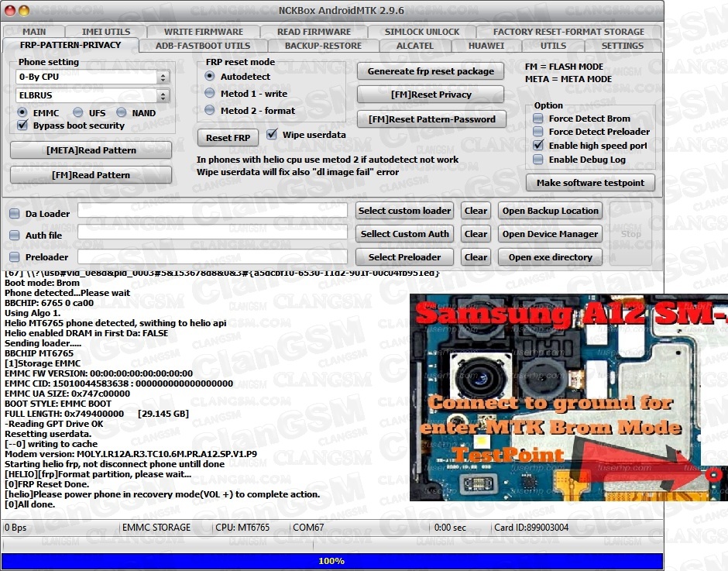Enable the Debug Log checkbox

(538, 160)
